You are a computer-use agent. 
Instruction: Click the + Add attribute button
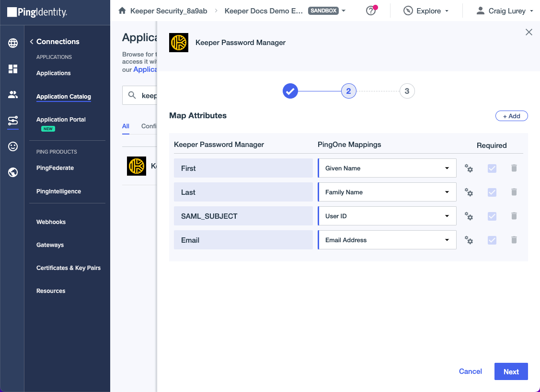[511, 116]
